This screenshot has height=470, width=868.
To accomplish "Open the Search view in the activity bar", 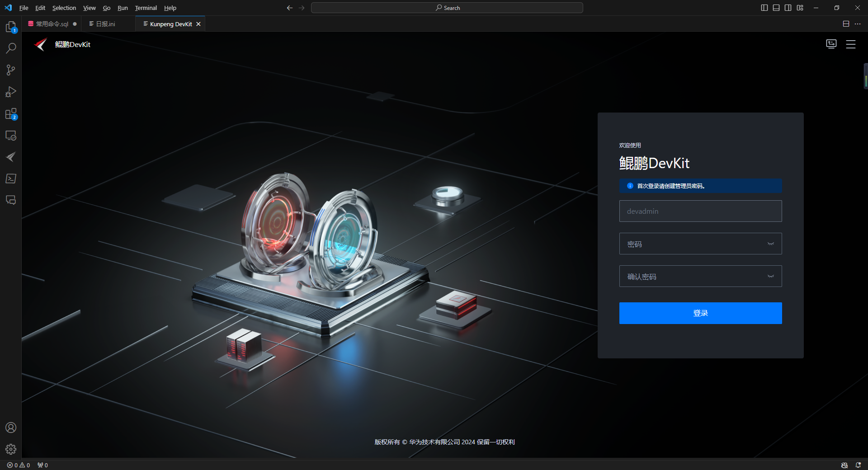I will coord(11,48).
